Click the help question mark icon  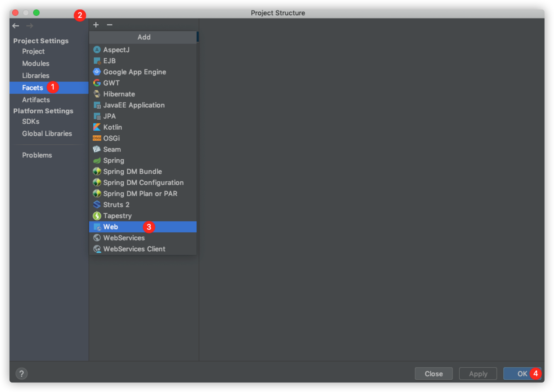(22, 374)
